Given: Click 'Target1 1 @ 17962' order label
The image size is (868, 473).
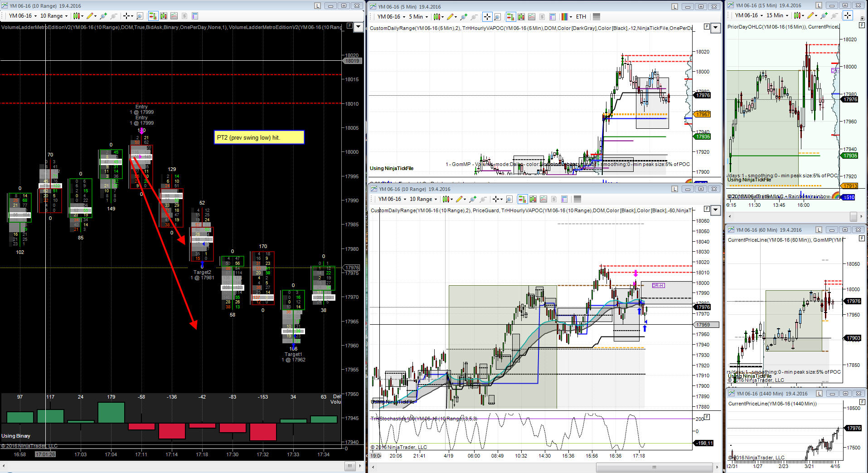Looking at the screenshot, I should (x=293, y=357).
